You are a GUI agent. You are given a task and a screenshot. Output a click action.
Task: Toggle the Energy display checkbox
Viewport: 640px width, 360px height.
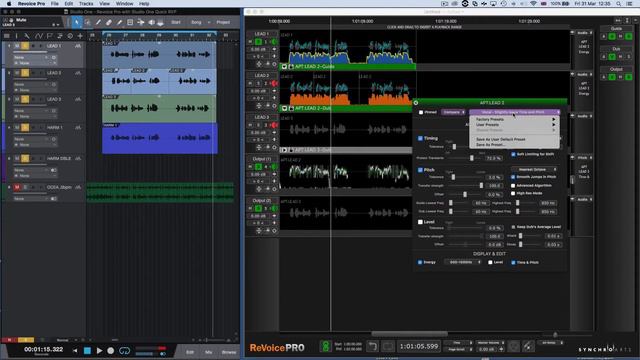(420, 262)
